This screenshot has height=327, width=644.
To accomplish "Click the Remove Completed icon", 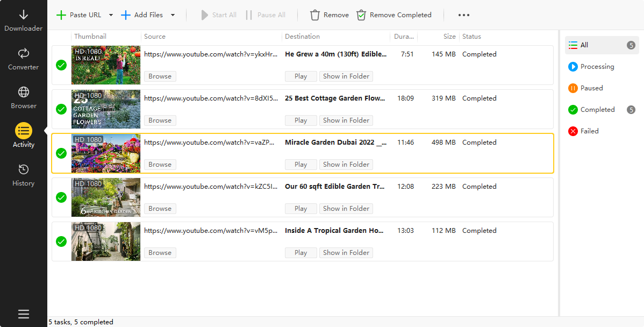I will click(361, 15).
